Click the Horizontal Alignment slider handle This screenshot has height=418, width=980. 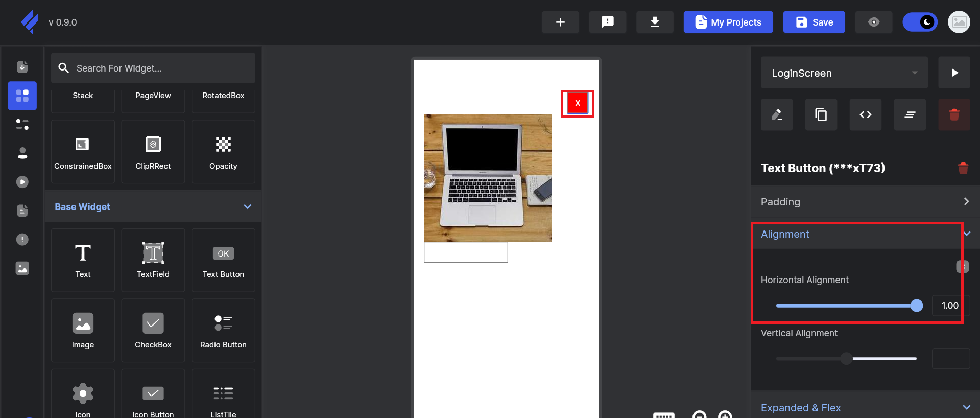[917, 306]
